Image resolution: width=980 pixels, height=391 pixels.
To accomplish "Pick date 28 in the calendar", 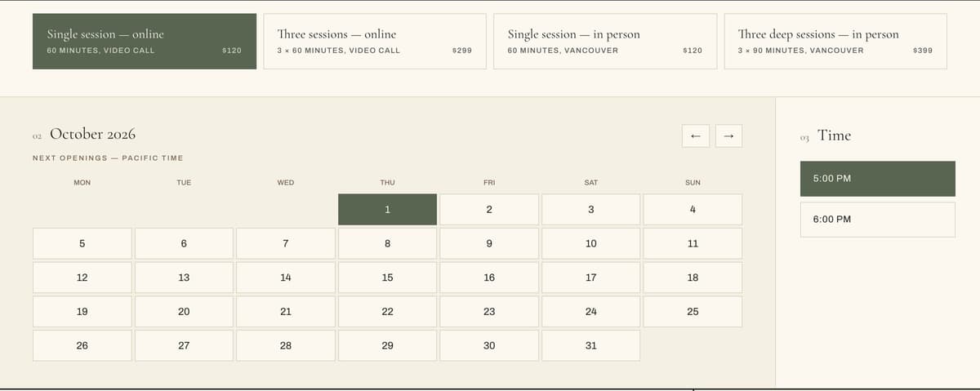I will pos(286,345).
